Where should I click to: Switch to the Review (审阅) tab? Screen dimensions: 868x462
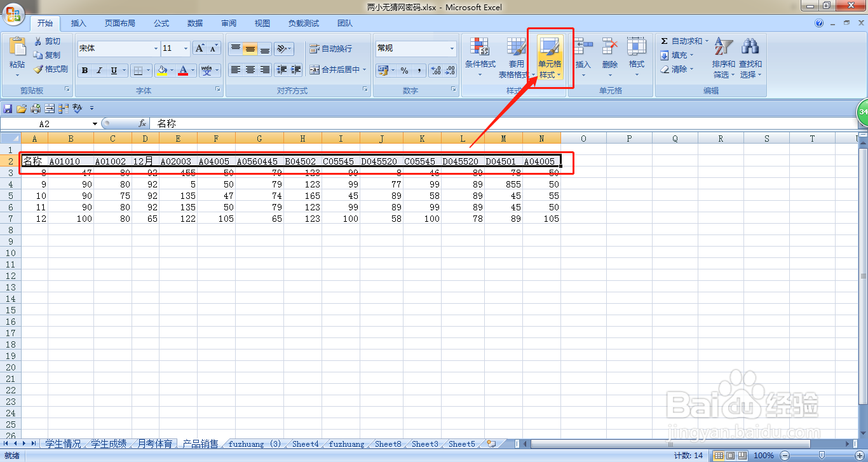[x=229, y=24]
